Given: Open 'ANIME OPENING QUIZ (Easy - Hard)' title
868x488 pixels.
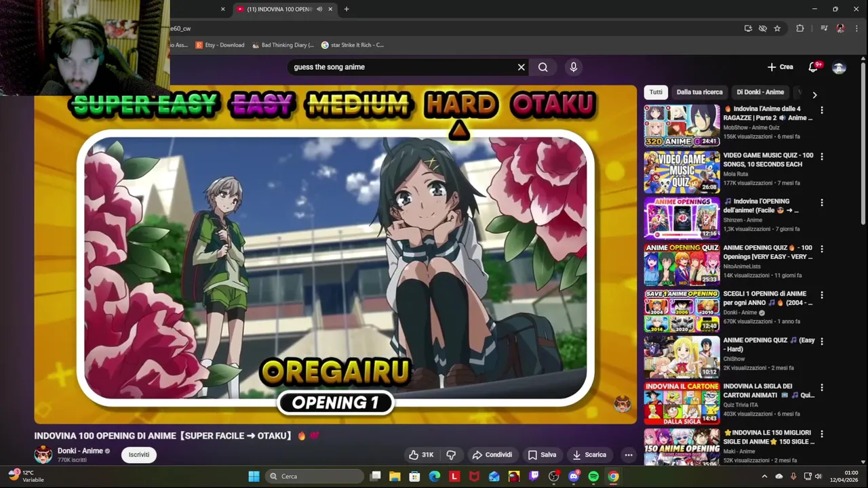Looking at the screenshot, I should pyautogui.click(x=769, y=344).
